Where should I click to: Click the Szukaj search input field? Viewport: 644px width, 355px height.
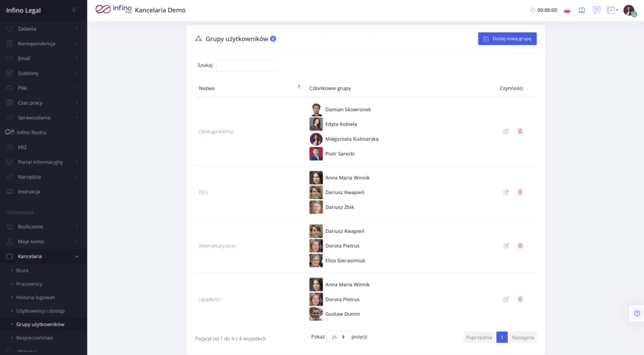[x=246, y=65]
